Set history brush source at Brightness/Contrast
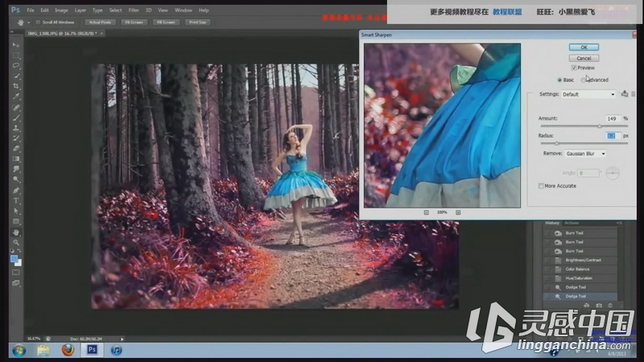 coord(547,260)
